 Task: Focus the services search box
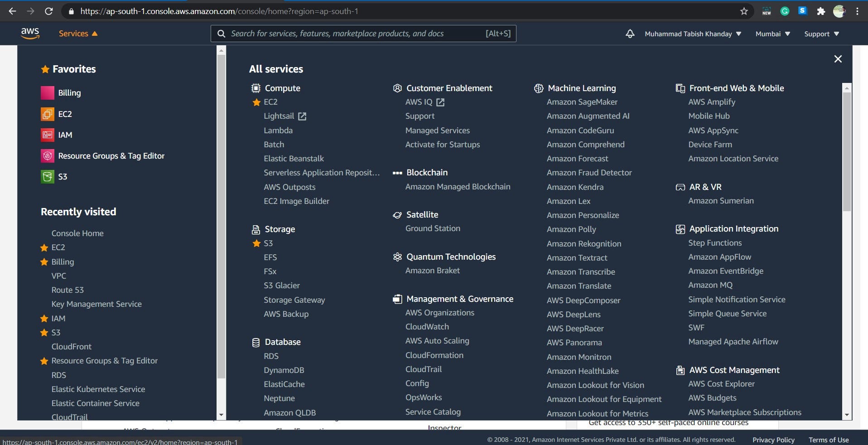[363, 34]
